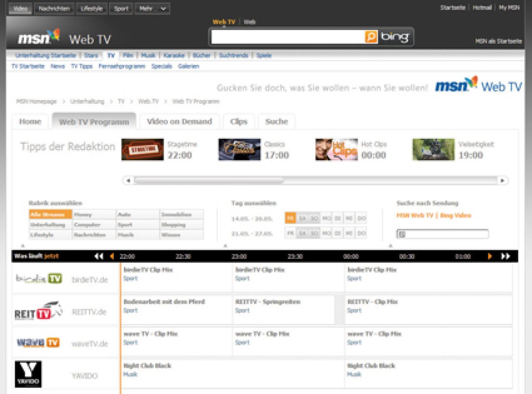Open the Classics tip thumbnail
This screenshot has height=394, width=532.
239,150
